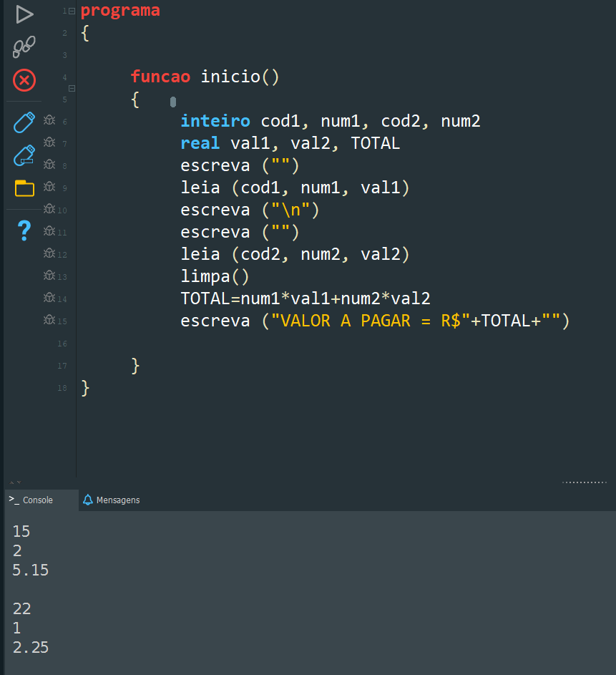
Task: Click console output value '15'
Action: 21,532
